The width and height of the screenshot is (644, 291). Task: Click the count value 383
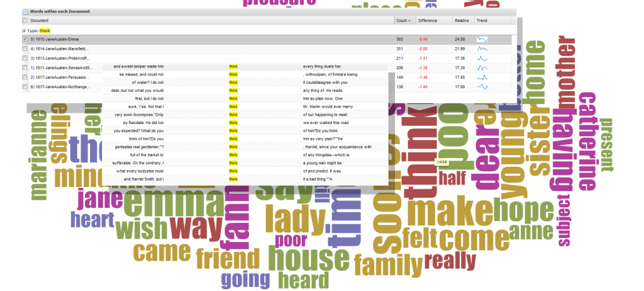(400, 39)
